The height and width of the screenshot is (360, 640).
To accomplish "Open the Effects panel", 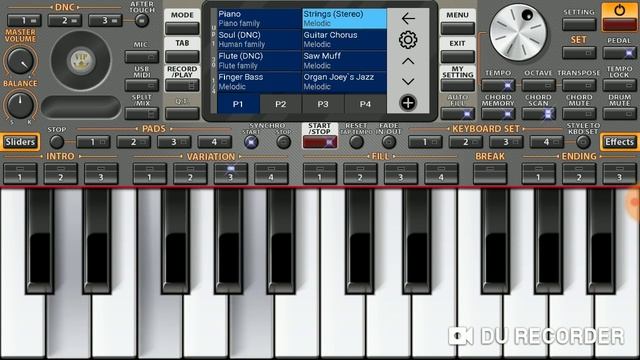I will tap(619, 142).
